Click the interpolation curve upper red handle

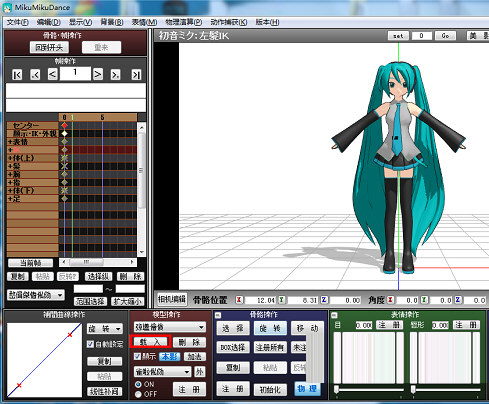coord(70,335)
